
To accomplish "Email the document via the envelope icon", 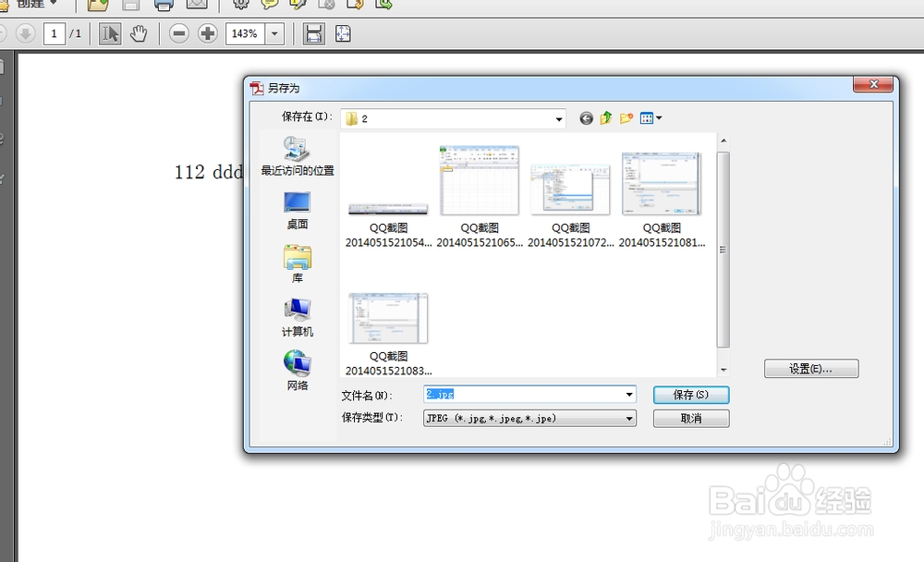I will [195, 6].
